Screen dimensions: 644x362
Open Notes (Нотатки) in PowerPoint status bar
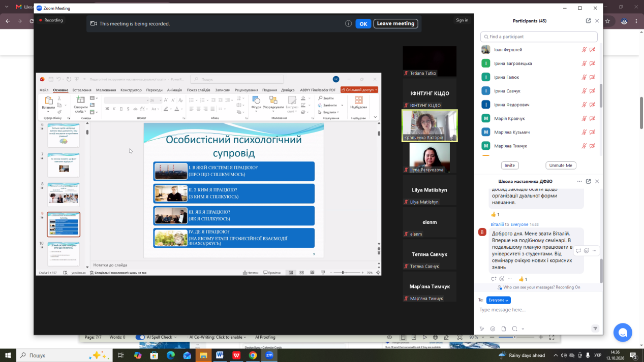tap(250, 273)
